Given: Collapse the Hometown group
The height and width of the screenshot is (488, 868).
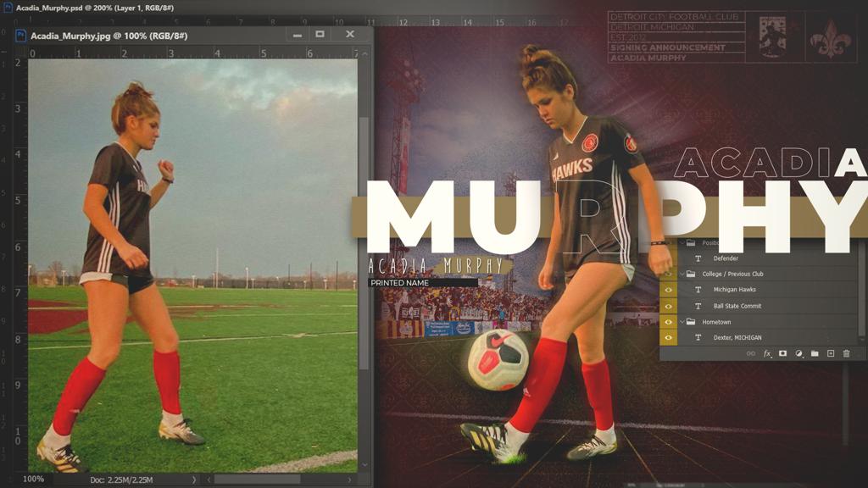Looking at the screenshot, I should (682, 321).
